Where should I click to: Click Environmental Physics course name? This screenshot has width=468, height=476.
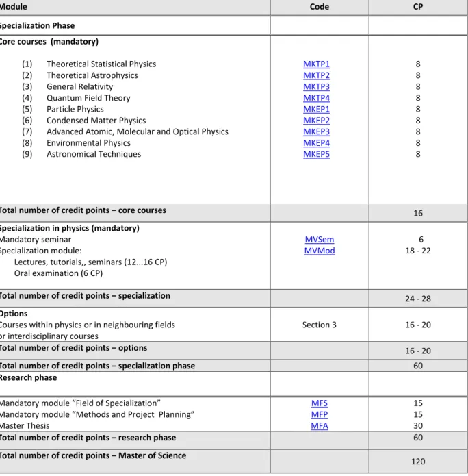pos(88,142)
